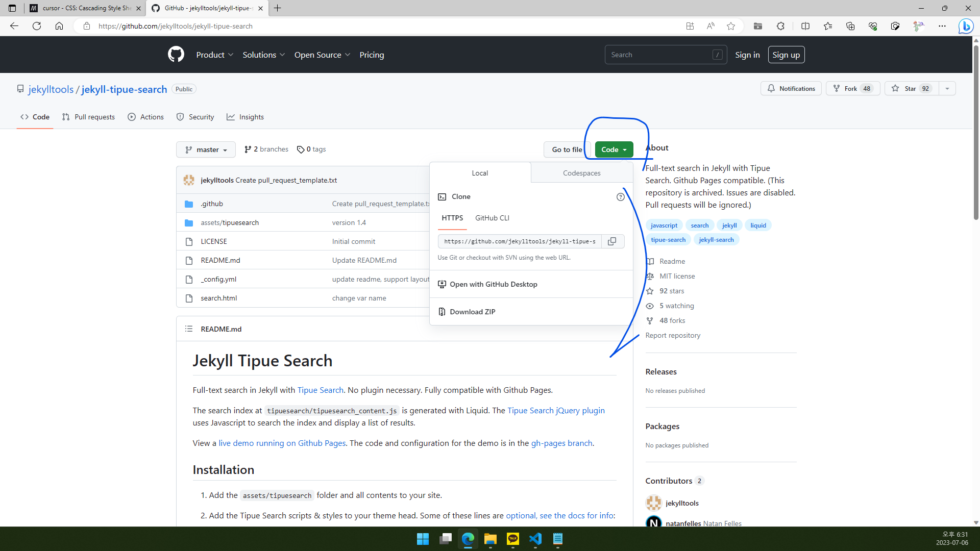Open the assets/tipuesearch folder
This screenshot has height=551, width=980.
(230, 222)
